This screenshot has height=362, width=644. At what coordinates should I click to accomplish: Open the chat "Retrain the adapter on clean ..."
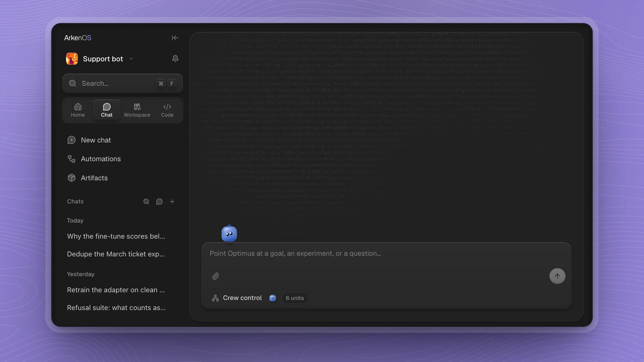[x=116, y=290]
